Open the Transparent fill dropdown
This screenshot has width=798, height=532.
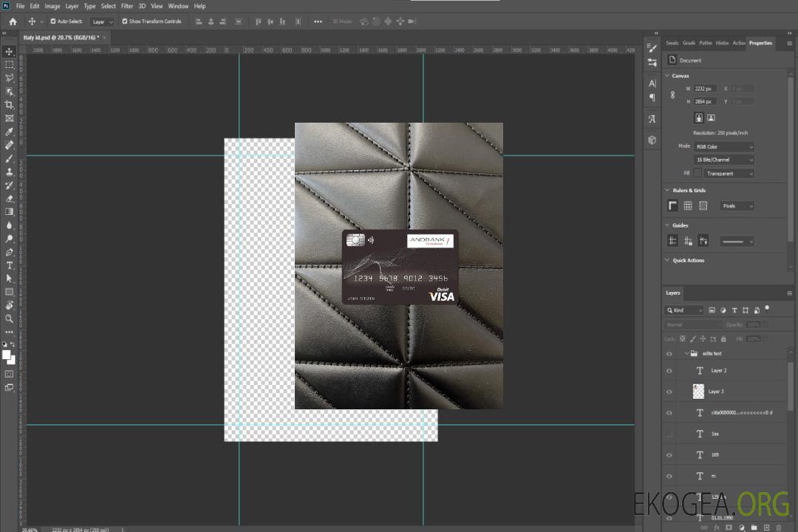[729, 174]
